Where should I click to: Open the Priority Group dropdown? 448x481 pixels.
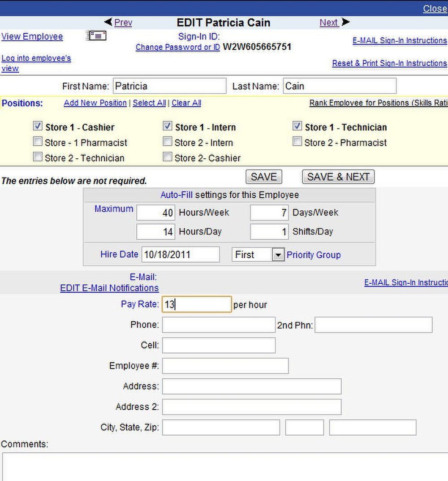pos(278,255)
